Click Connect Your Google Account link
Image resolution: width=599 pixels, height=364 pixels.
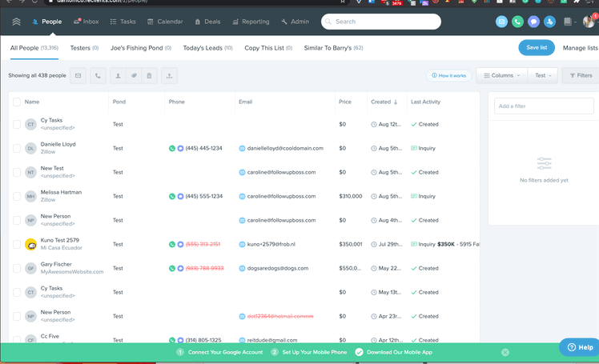point(225,353)
